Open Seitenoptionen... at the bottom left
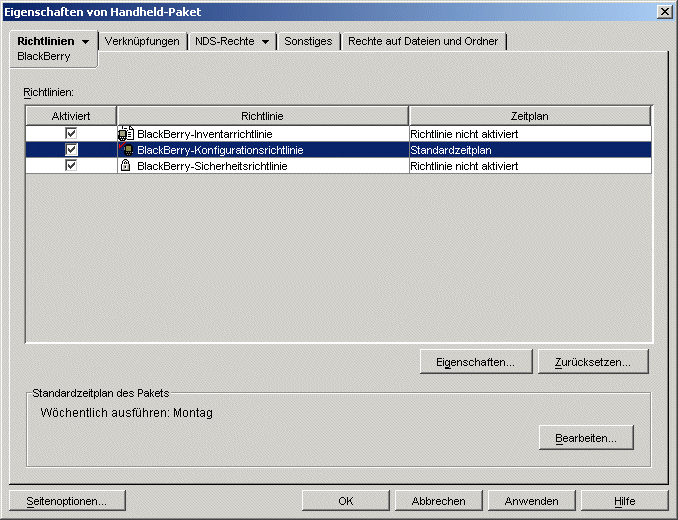Screen dimensions: 678x520 (x=67, y=501)
